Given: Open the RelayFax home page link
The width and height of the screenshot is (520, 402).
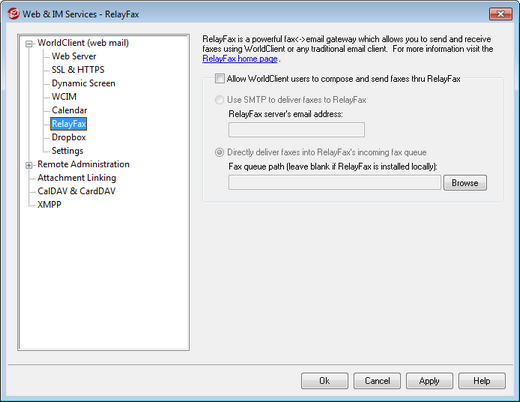Looking at the screenshot, I should click(x=240, y=59).
